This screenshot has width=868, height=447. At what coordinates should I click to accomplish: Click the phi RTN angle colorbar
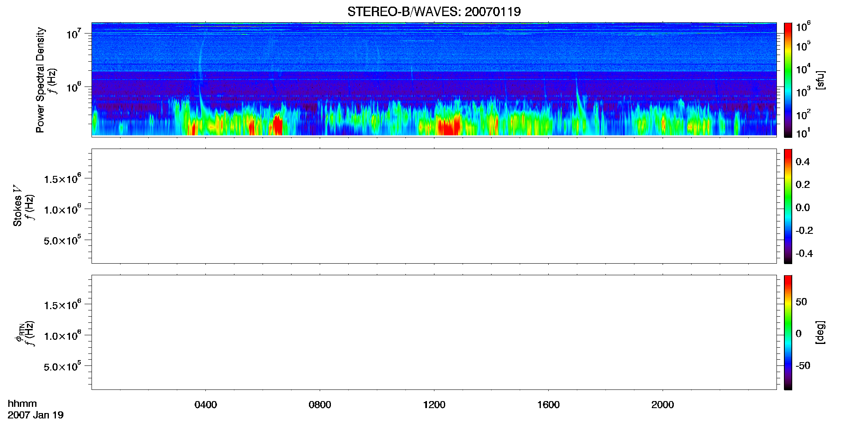pyautogui.click(x=788, y=332)
